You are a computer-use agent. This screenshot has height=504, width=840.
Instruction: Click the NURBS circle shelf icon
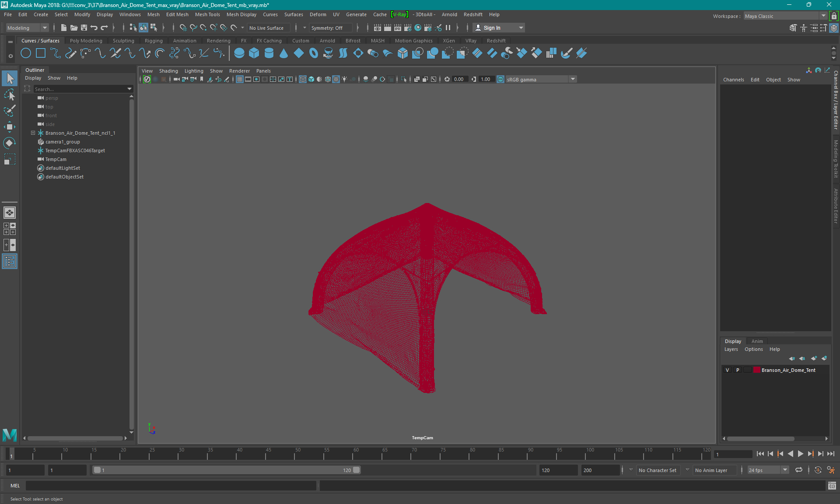pyautogui.click(x=26, y=53)
